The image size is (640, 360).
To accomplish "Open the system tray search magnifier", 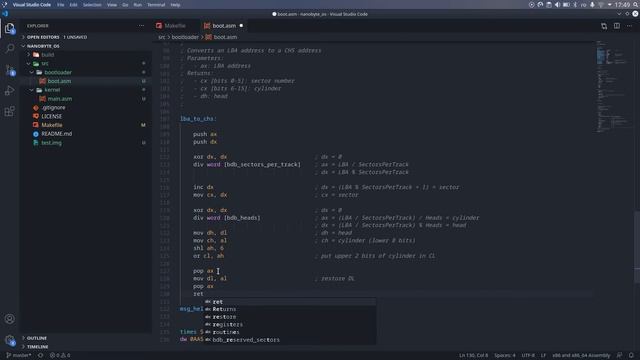I will coord(636,5).
